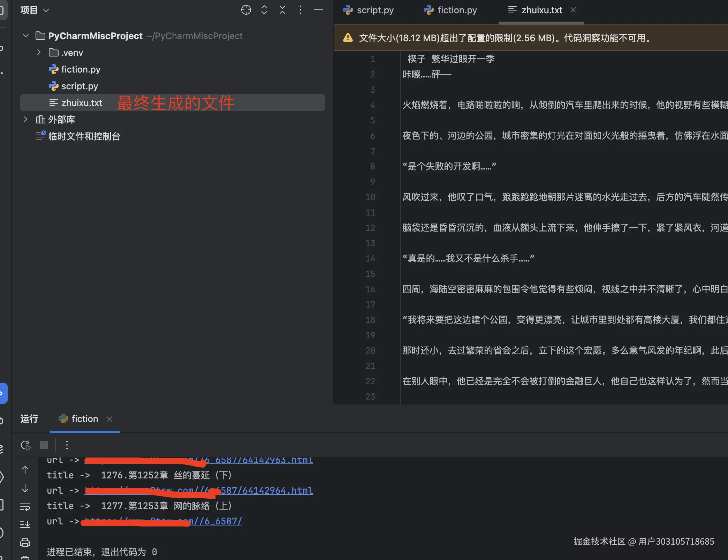Screen dimensions: 728x560
Task: Expand the .venv folder
Action: 39,52
